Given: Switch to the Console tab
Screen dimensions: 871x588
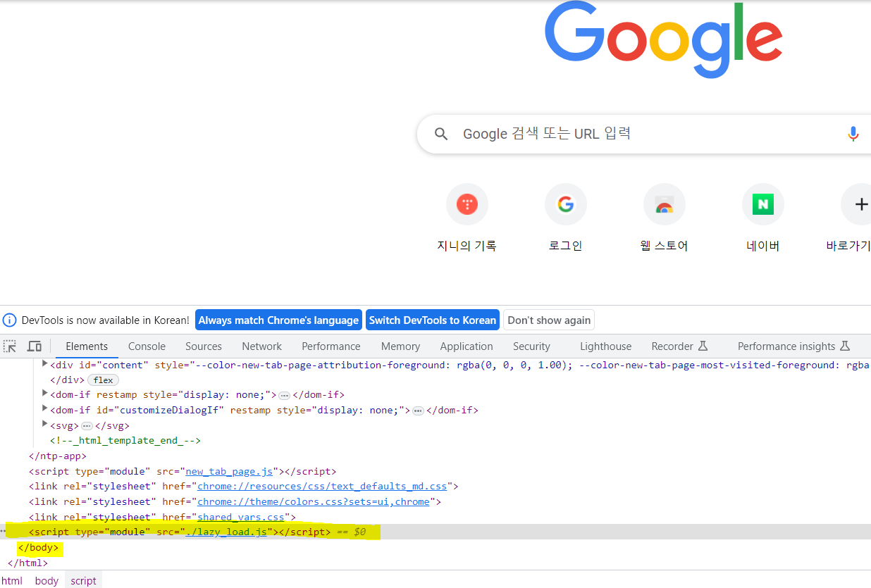Looking at the screenshot, I should (147, 346).
